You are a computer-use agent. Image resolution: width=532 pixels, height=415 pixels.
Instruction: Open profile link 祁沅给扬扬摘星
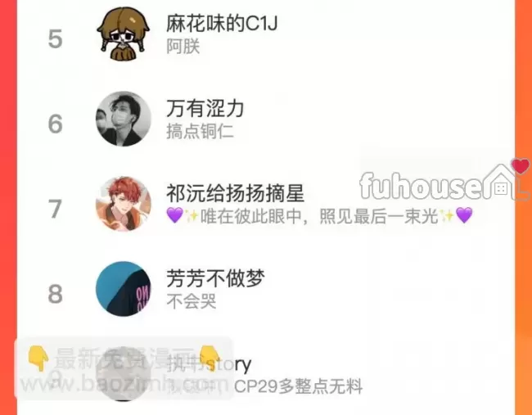[235, 193]
